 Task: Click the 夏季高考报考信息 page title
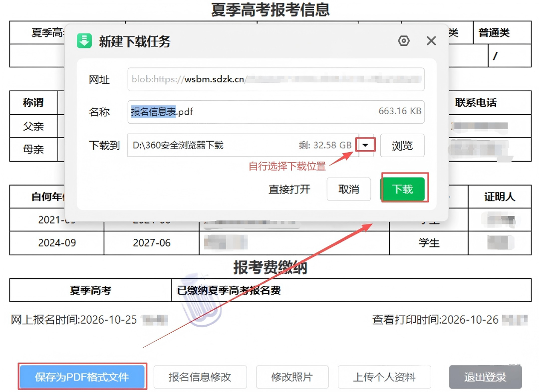[270, 9]
